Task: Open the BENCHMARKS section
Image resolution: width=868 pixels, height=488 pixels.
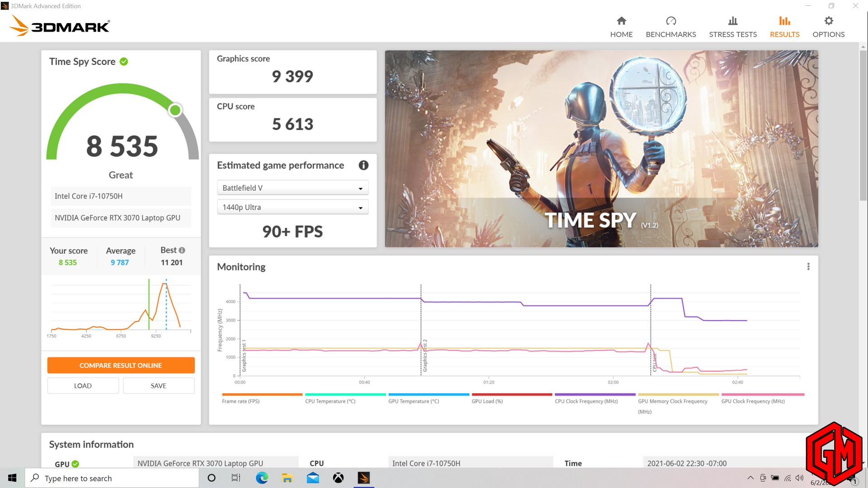Action: (x=670, y=27)
